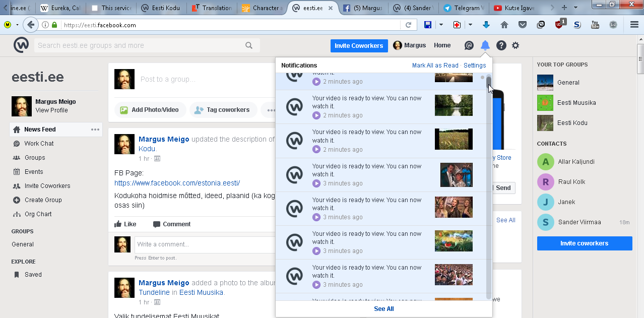644x318 pixels.
Task: Open dropdown next to the red cross icon
Action: coord(470,25)
